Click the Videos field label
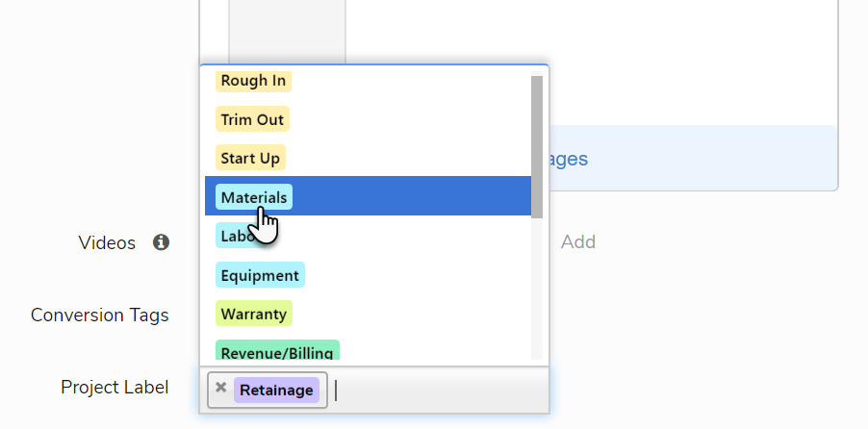868x429 pixels. click(x=107, y=242)
